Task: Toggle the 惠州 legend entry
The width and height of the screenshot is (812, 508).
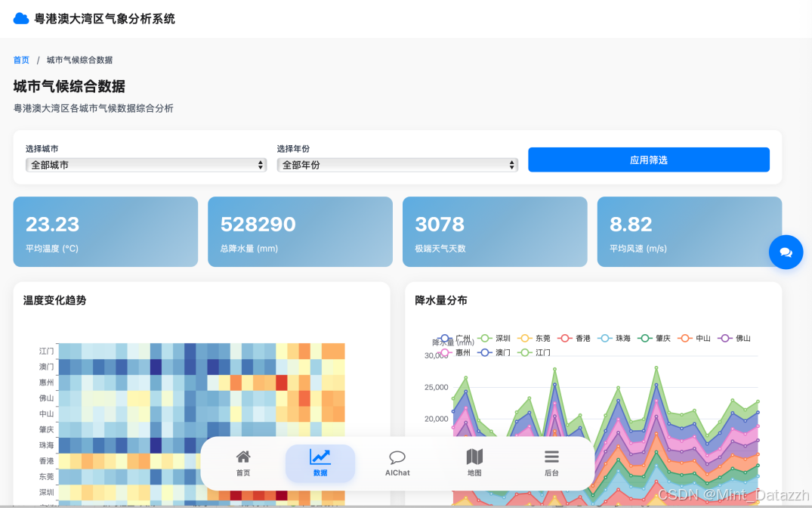Action: pos(454,352)
